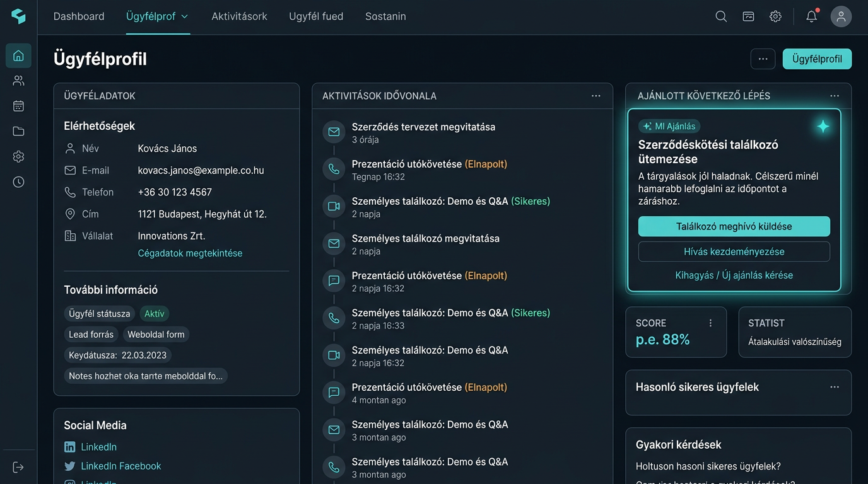868x484 pixels.
Task: Open the LinkedIn Facebook link
Action: tap(121, 466)
